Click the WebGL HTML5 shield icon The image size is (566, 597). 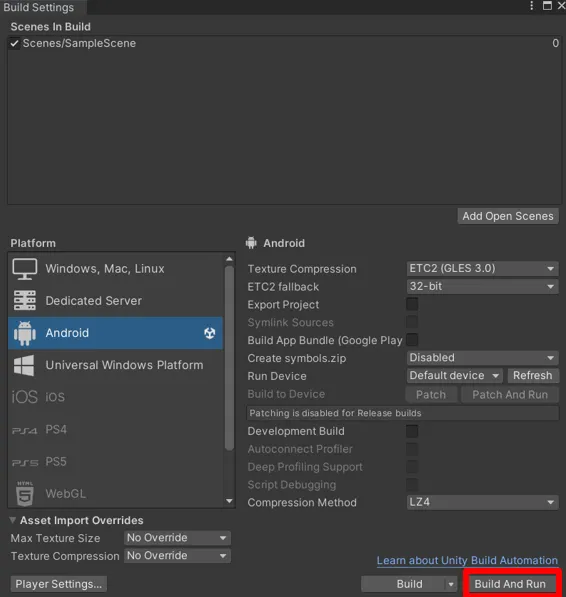coord(25,494)
